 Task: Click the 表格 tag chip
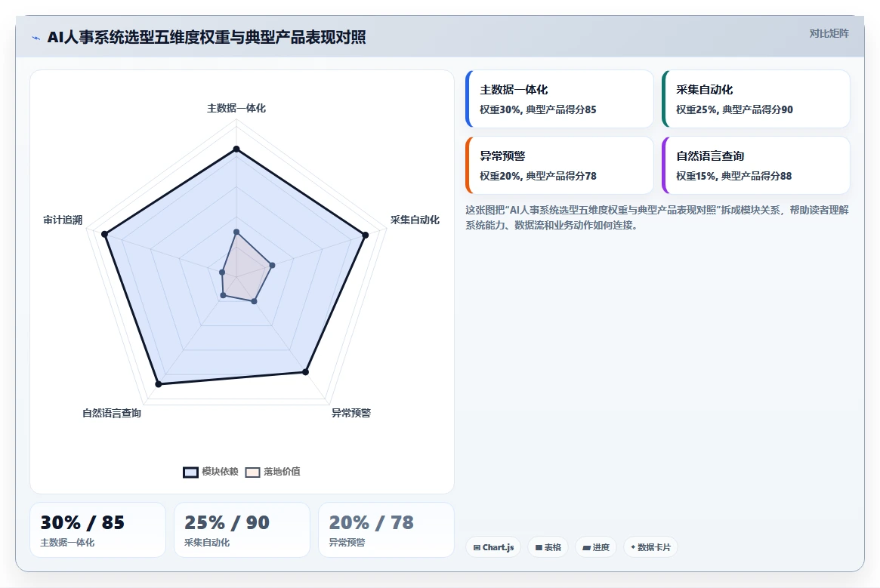[x=548, y=547]
